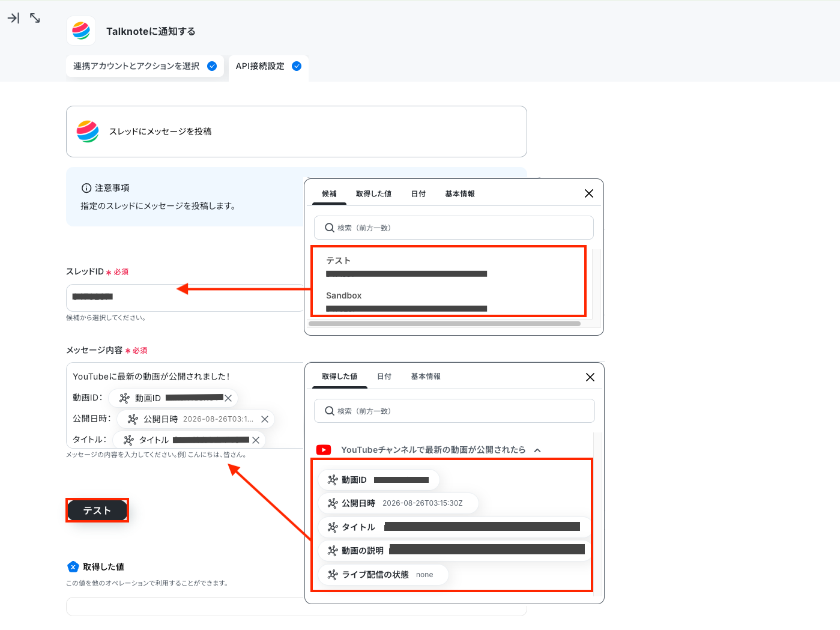The image size is (840, 630).
Task: Remove the タイトル chip from message
Action: [x=256, y=440]
